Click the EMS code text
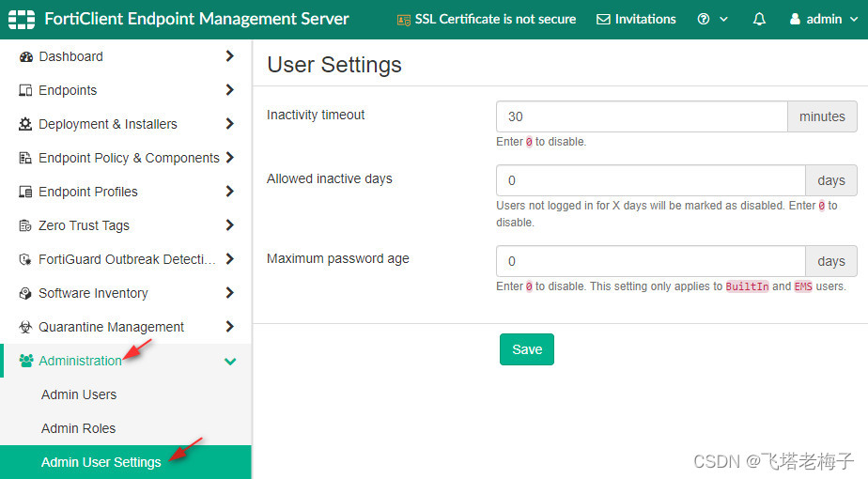 point(802,286)
